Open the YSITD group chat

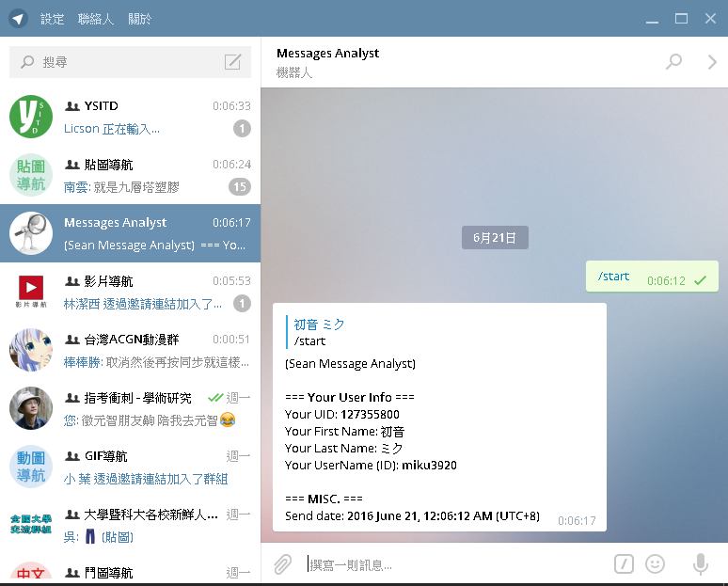point(130,117)
